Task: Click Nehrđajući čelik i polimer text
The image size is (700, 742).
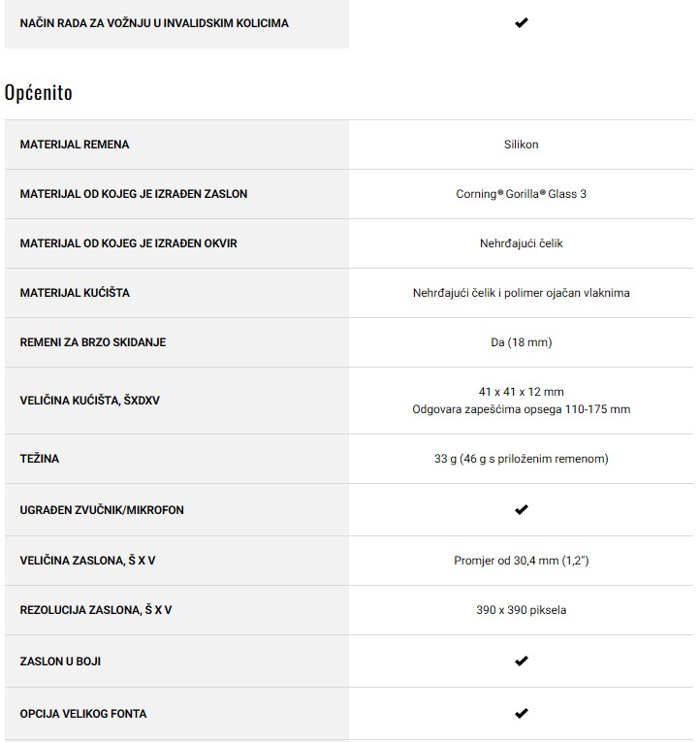Action: pos(521,293)
